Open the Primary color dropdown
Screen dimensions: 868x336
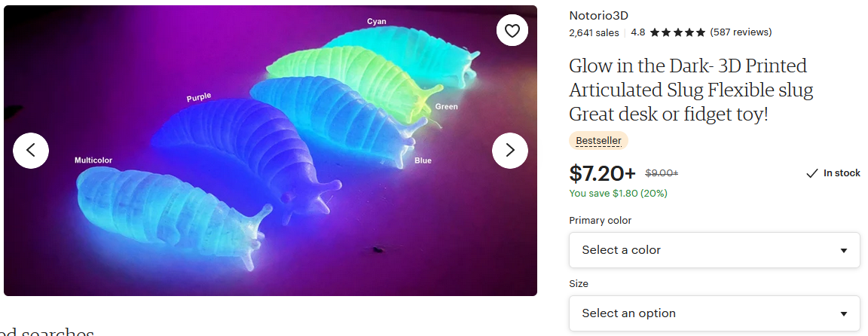(714, 250)
